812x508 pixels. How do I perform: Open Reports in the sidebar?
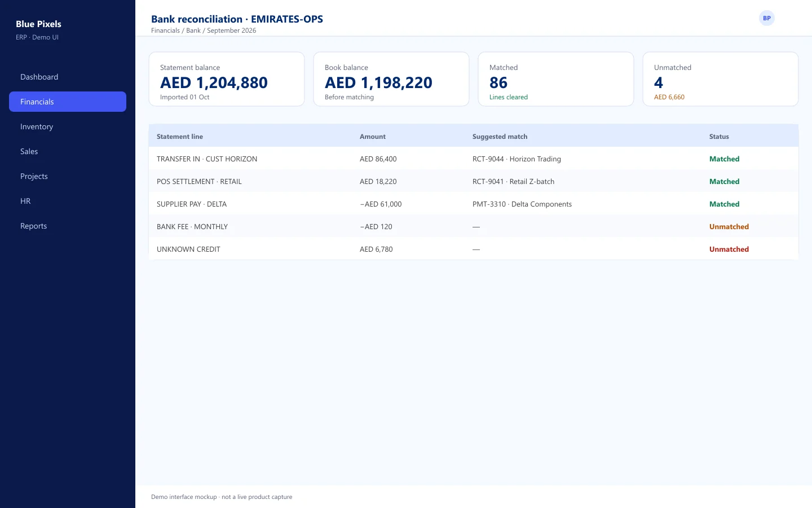68,226
